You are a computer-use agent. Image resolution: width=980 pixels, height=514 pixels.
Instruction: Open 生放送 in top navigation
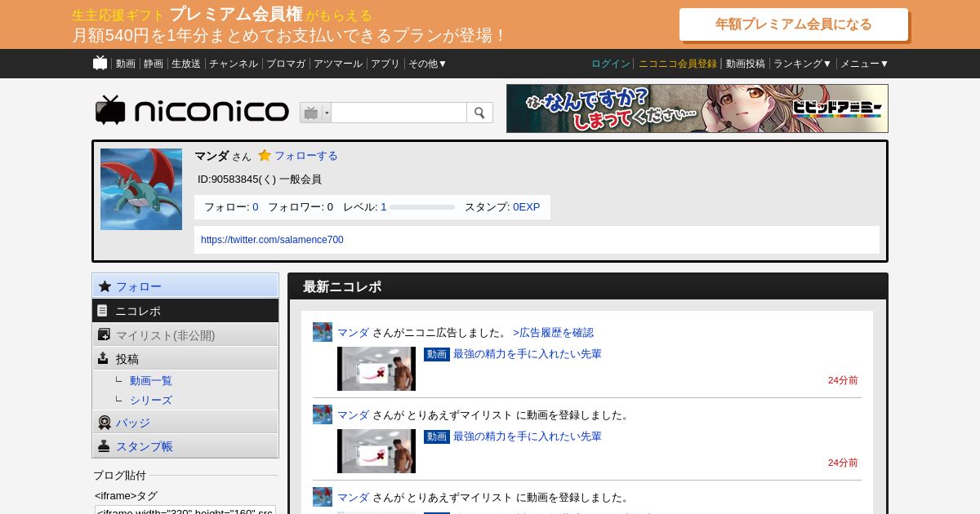[186, 64]
